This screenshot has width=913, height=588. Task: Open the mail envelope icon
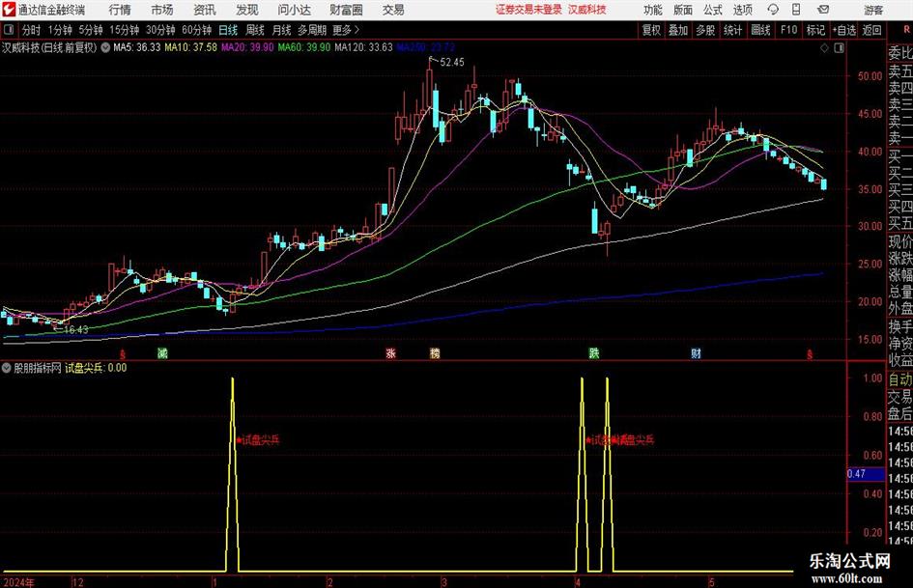823,10
